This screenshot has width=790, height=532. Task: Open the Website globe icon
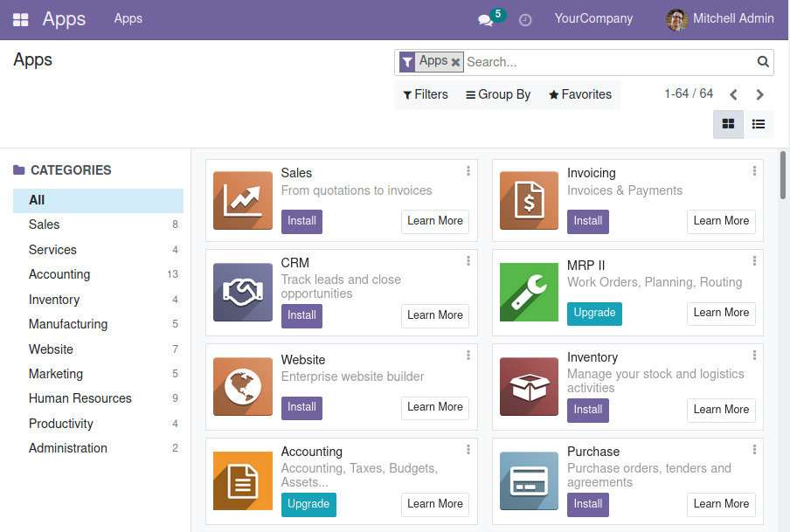coord(242,387)
